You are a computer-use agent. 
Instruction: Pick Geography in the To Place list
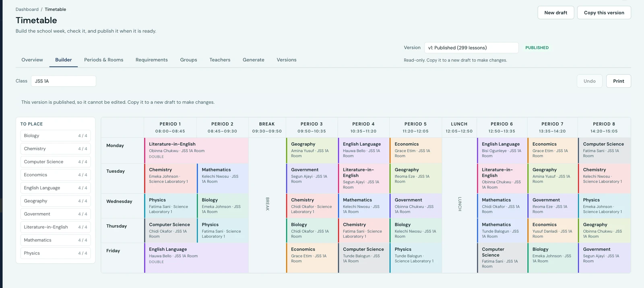click(x=56, y=201)
